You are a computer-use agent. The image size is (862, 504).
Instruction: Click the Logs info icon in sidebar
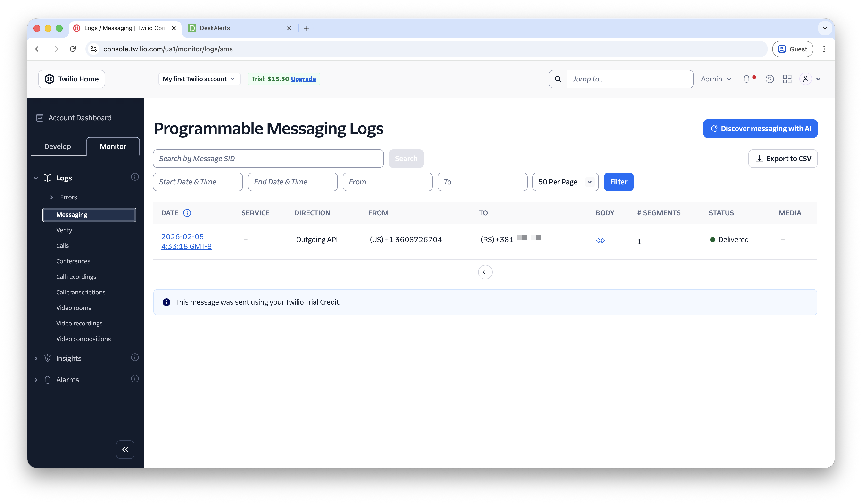click(135, 177)
